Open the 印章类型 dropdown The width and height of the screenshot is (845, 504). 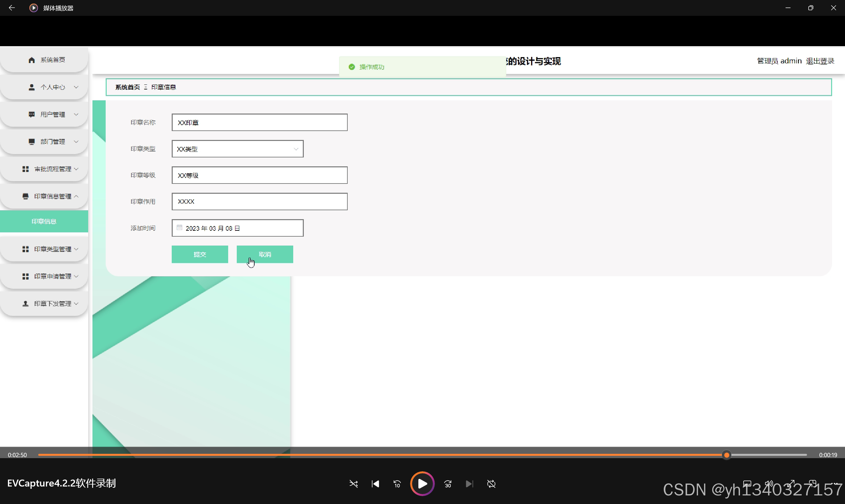237,149
